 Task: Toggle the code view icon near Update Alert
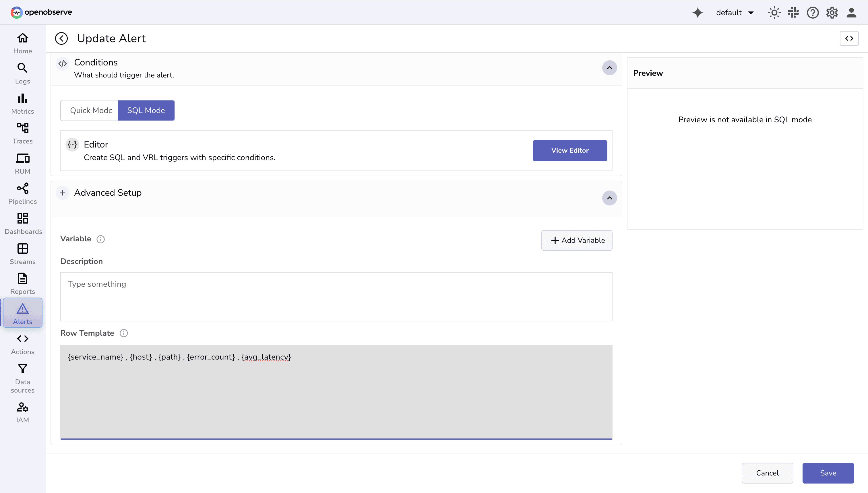click(849, 38)
